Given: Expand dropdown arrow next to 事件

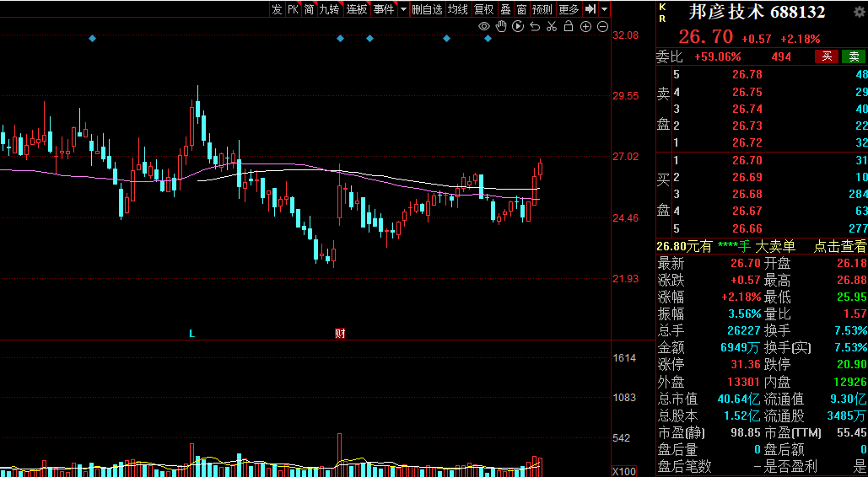Looking at the screenshot, I should pyautogui.click(x=403, y=9).
